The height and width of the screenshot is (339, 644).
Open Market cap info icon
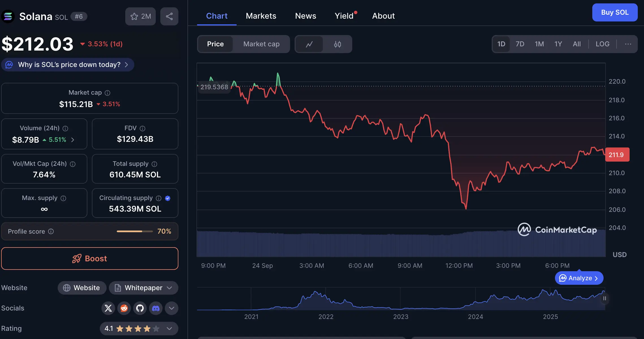click(x=107, y=93)
